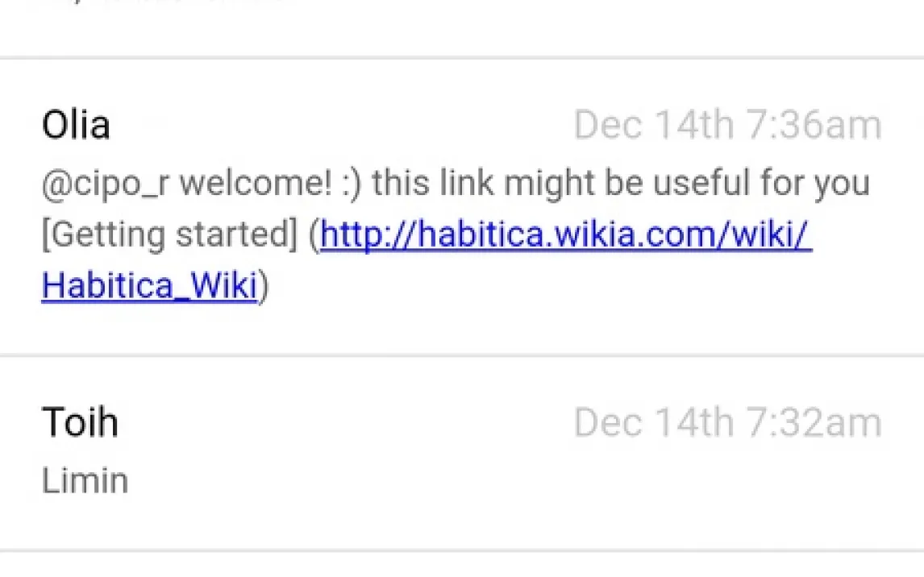Click the underlined Habitica_Wiki link text

[149, 285]
